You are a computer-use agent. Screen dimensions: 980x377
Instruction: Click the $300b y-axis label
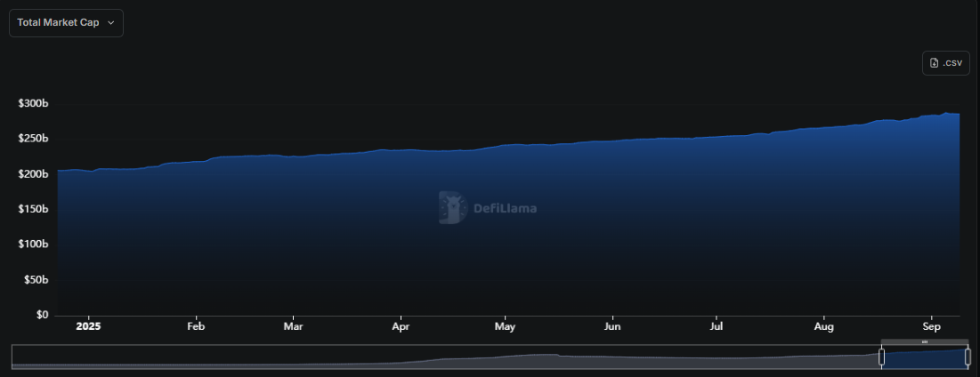34,103
